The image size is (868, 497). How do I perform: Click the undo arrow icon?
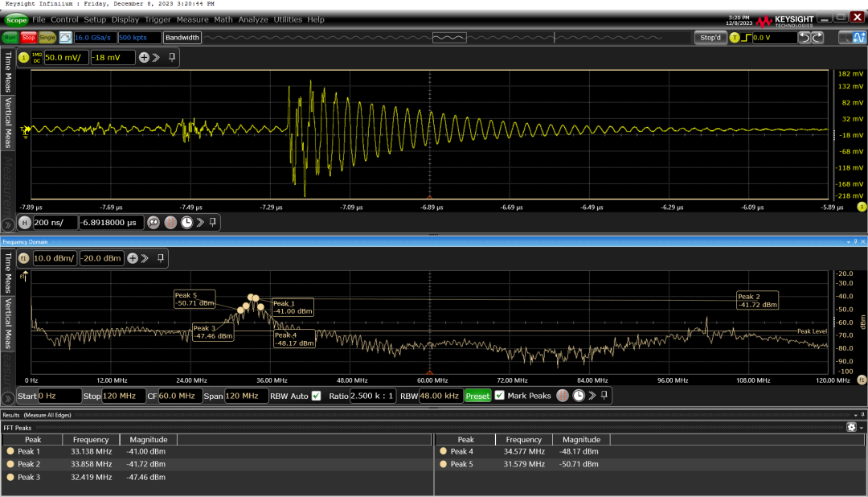(x=805, y=38)
